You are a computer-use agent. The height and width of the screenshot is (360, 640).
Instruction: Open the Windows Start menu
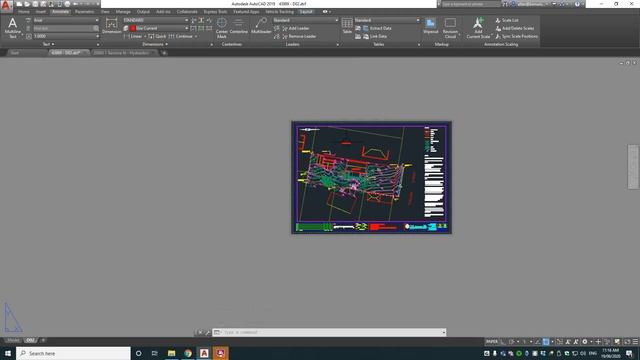[x=8, y=353]
